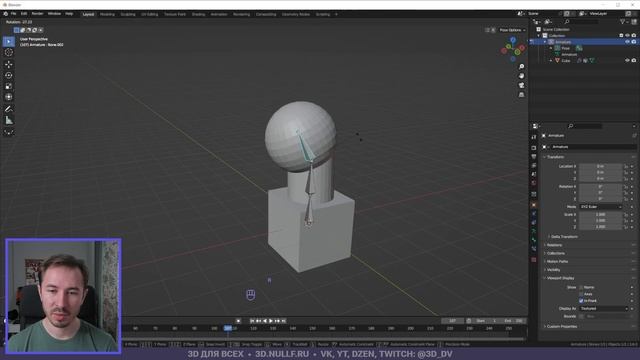Click the Location X field
The height and width of the screenshot is (360, 640).
pyautogui.click(x=600, y=167)
